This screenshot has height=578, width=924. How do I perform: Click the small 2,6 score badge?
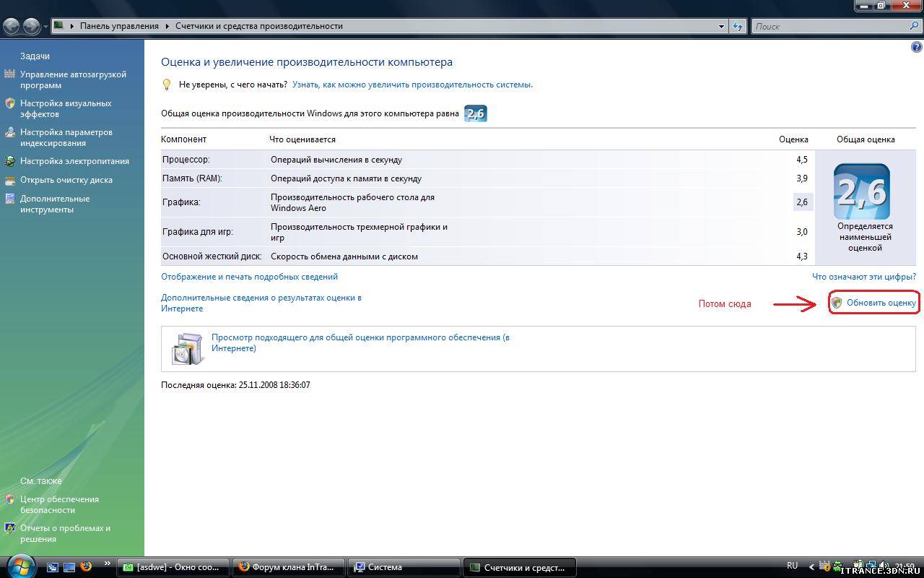point(475,113)
